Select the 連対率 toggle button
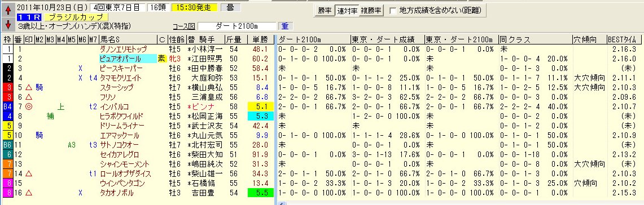 tap(347, 11)
